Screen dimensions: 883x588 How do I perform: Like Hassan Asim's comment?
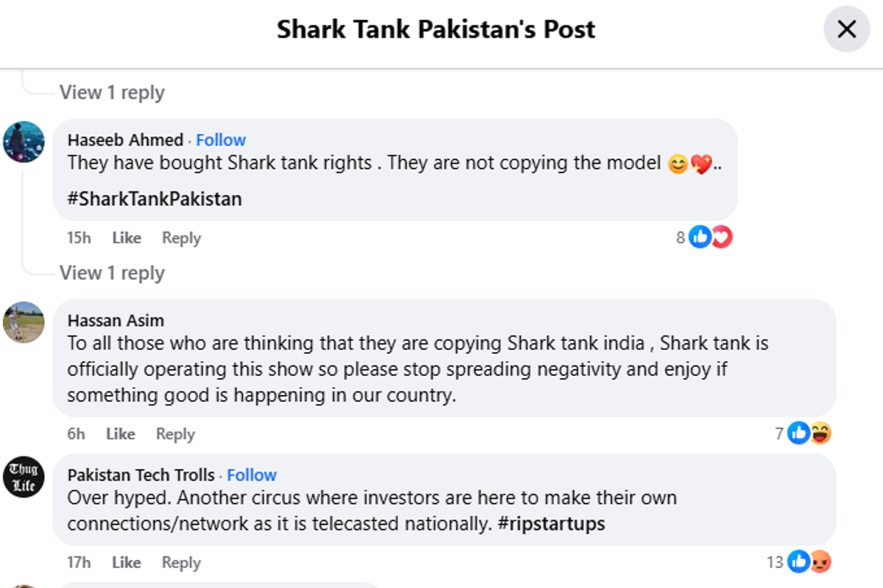pos(121,433)
